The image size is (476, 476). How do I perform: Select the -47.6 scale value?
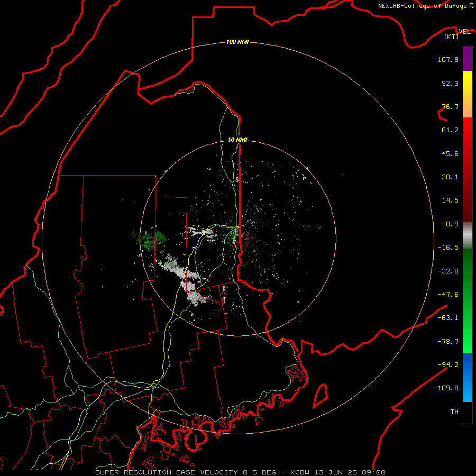click(x=448, y=295)
